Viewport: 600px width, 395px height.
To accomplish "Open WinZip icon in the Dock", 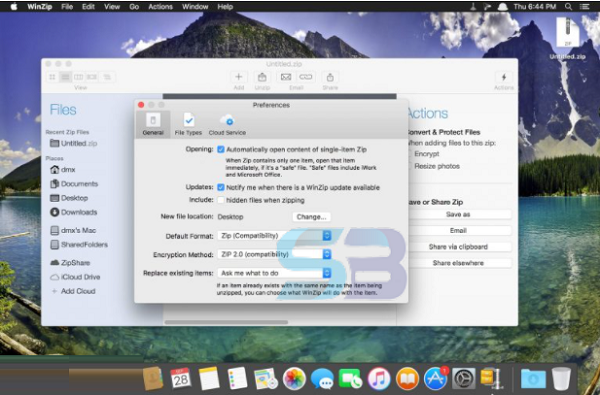I will tap(491, 379).
